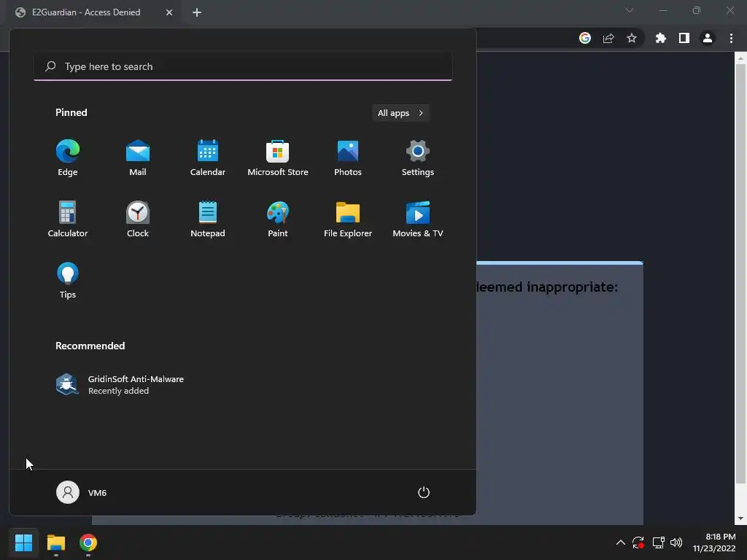747x560 pixels.
Task: Share this page icon in Chrome
Action: 608,38
